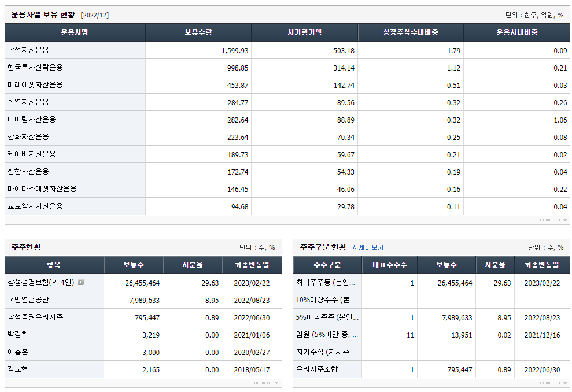This screenshot has height=392, width=572.
Task: Click the 2018/05/17 date cell
Action: [252, 370]
